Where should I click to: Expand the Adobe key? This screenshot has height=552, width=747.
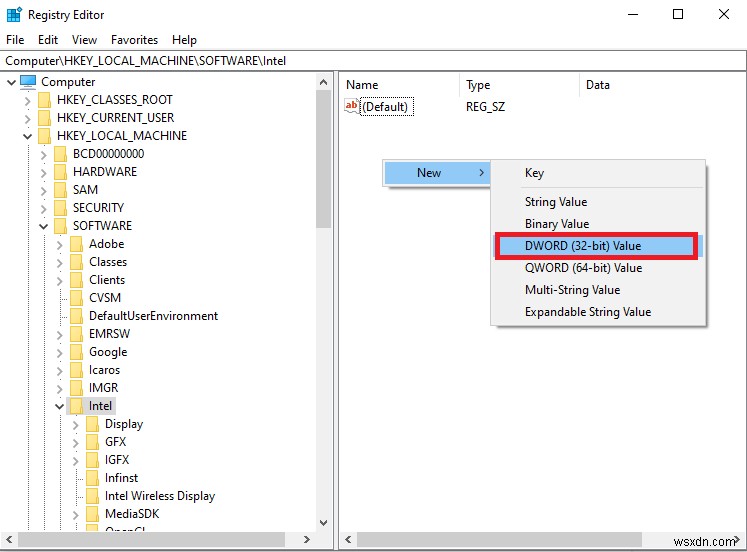click(60, 245)
